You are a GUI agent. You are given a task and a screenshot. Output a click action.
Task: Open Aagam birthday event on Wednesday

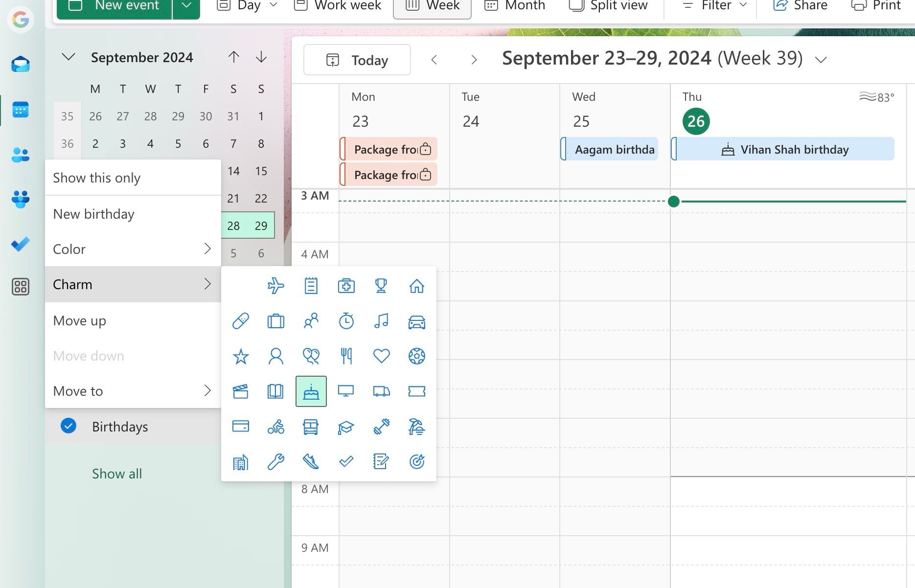[609, 149]
